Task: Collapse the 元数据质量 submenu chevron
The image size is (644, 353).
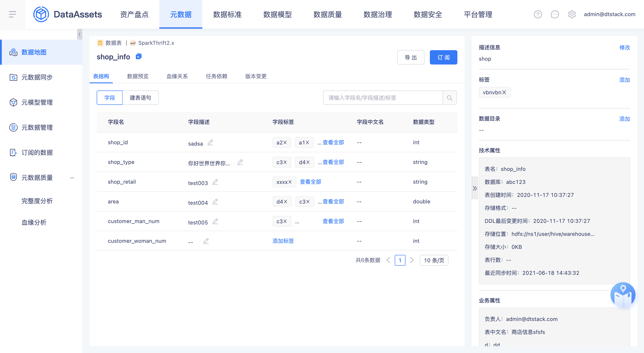Action: click(72, 178)
